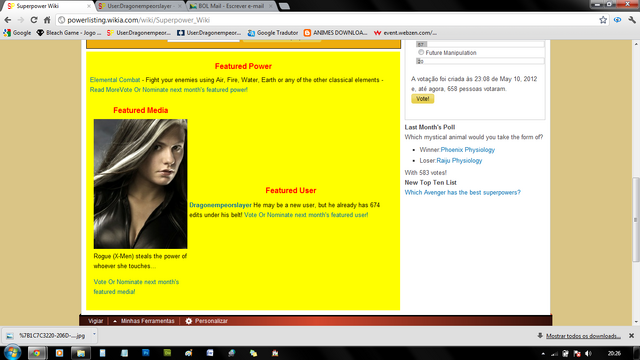Click the browser forward arrow
This screenshot has height=360, width=640.
[x=21, y=20]
